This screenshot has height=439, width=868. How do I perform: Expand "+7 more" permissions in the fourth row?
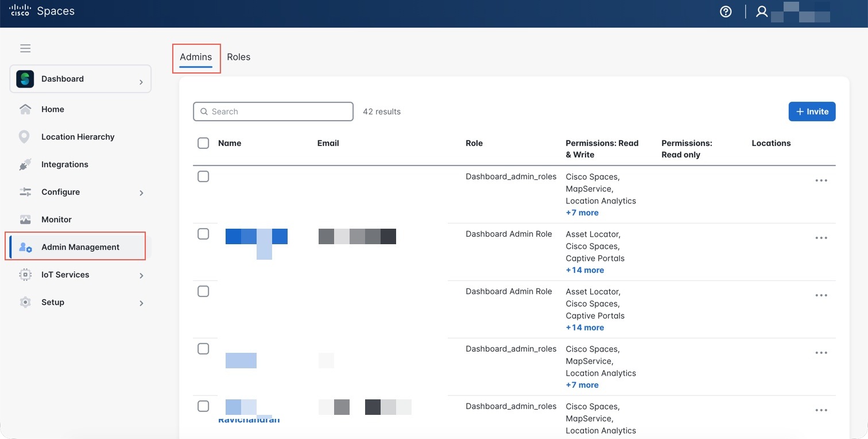click(582, 385)
